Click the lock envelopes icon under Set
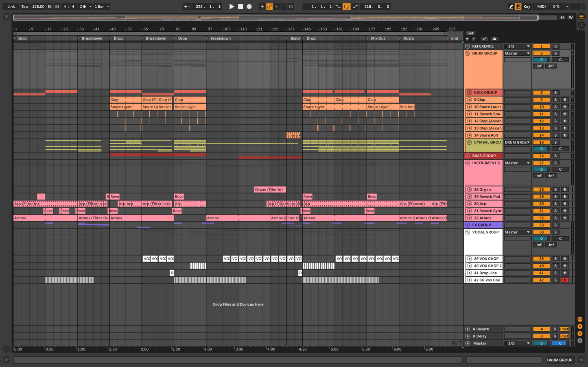Screen dimensions: 588x367 [494, 39]
